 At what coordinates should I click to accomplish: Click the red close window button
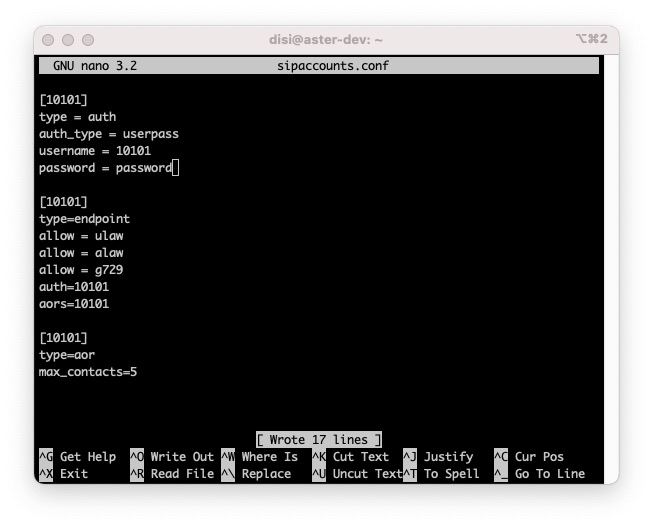pyautogui.click(x=48, y=40)
